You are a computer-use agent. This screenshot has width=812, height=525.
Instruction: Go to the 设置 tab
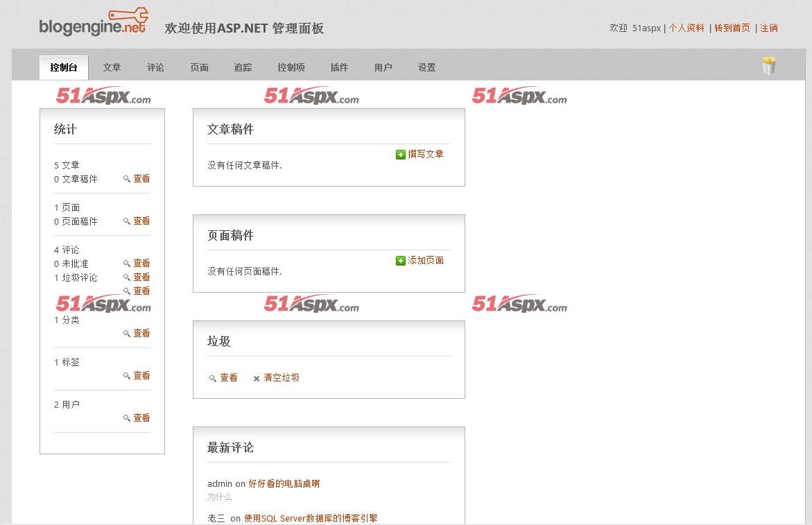coord(426,68)
